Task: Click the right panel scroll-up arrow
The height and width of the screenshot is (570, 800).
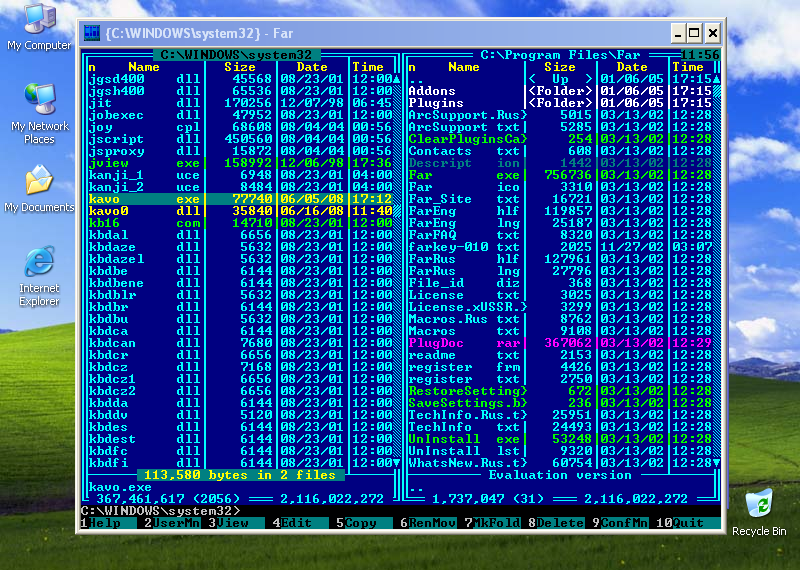Action: [717, 79]
